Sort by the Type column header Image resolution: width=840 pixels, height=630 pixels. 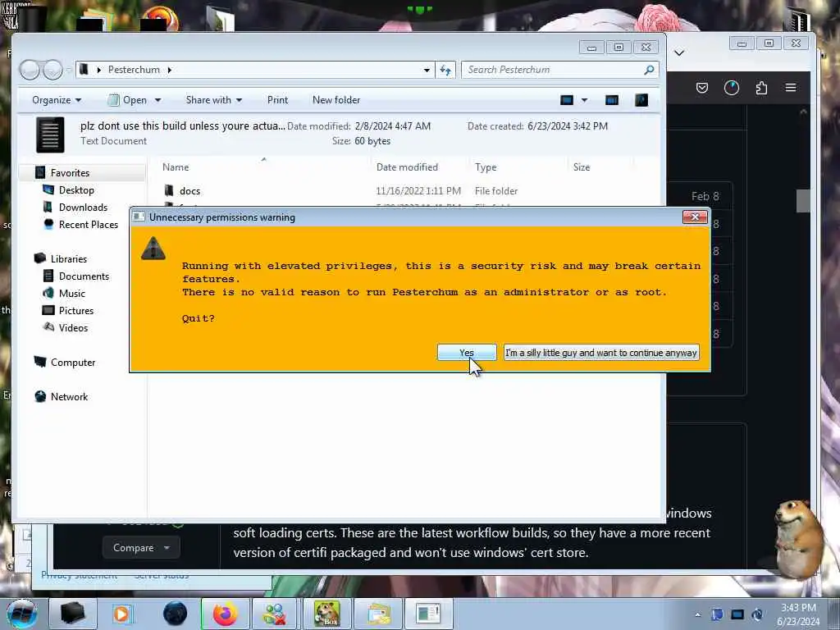[486, 167]
